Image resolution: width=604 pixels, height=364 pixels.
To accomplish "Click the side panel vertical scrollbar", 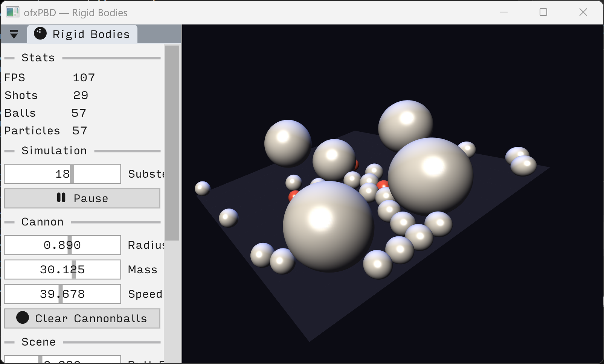I will pos(172,143).
